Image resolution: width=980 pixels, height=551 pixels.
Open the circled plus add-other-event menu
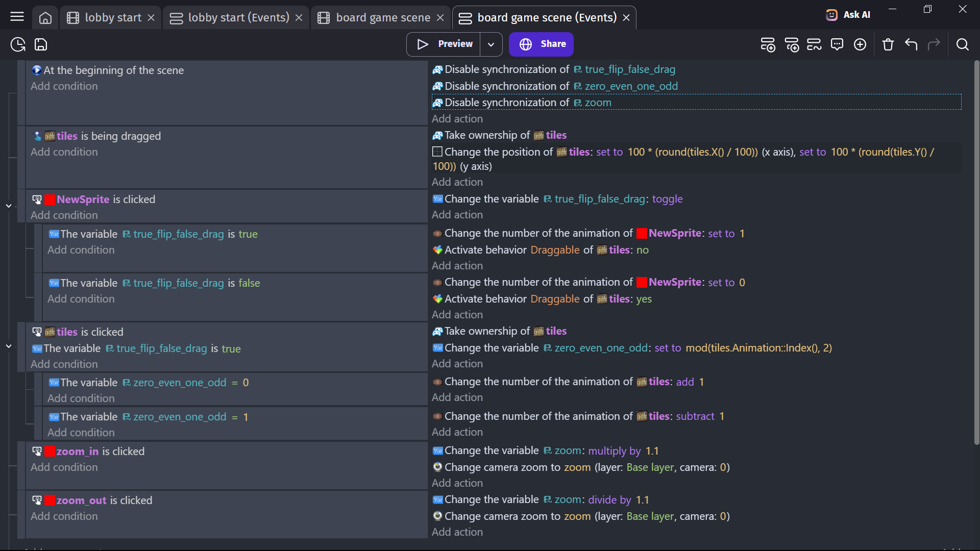(860, 44)
